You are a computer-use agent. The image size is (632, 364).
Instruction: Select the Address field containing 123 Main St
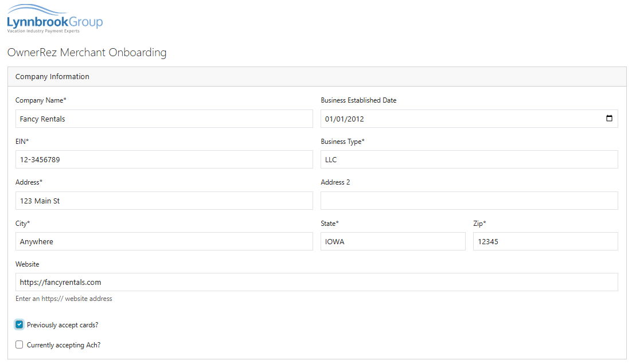(x=164, y=201)
